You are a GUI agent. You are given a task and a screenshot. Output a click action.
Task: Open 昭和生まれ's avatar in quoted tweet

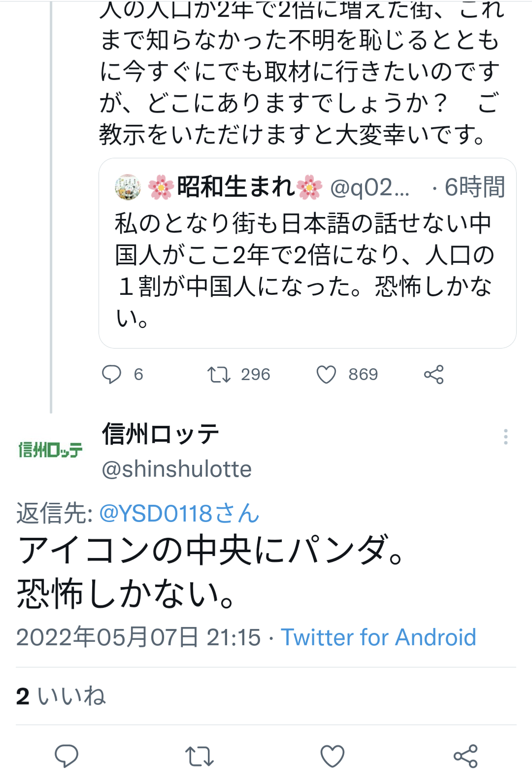coord(128,187)
